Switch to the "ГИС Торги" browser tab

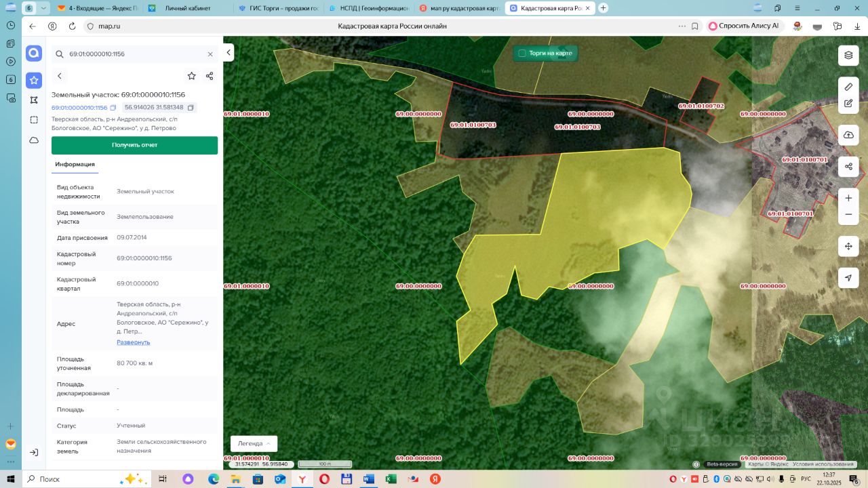278,8
